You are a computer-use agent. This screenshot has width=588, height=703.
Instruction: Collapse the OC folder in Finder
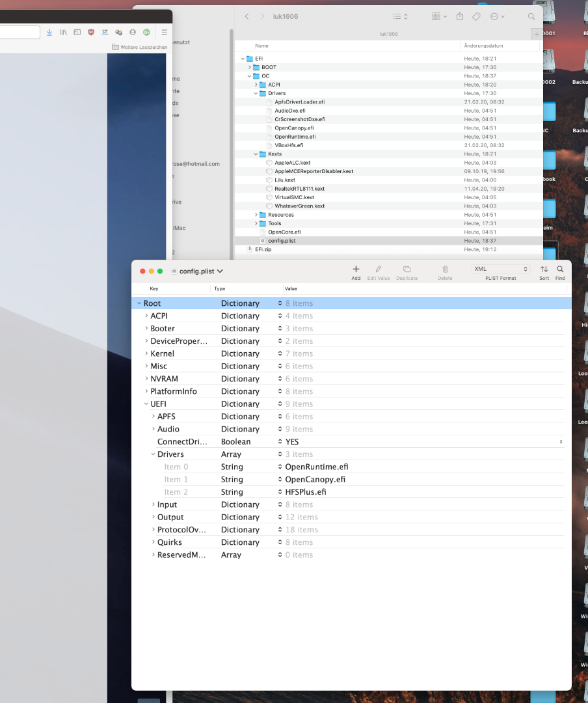pos(250,76)
